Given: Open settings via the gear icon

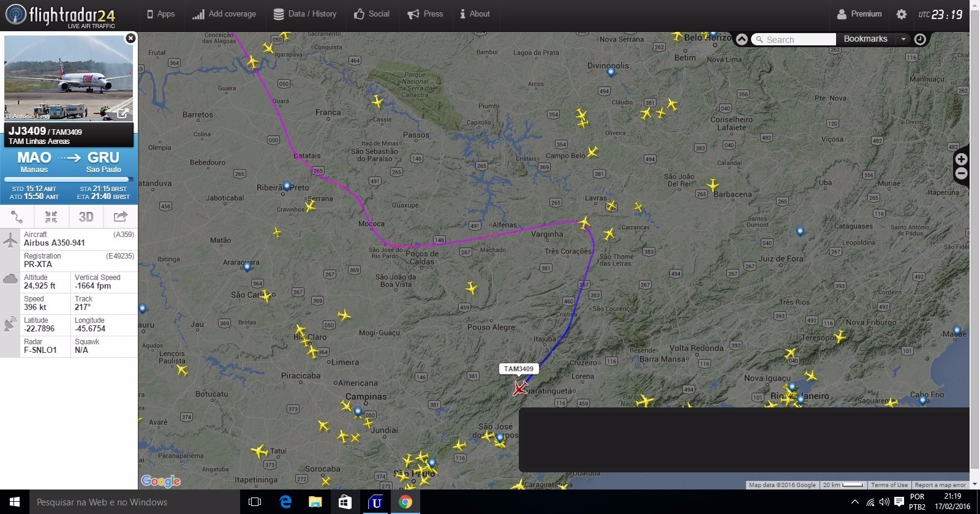Looking at the screenshot, I should pos(902,14).
